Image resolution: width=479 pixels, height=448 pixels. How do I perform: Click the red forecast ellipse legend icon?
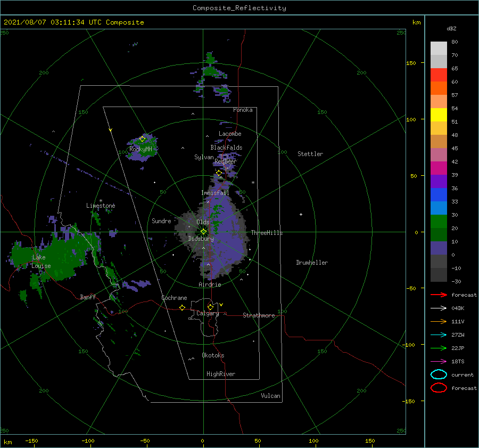click(439, 388)
